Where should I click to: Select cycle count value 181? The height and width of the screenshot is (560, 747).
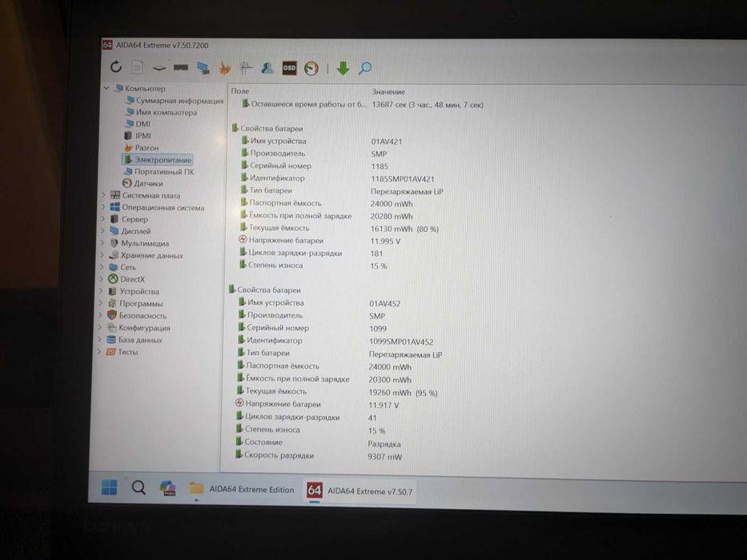tap(376, 254)
